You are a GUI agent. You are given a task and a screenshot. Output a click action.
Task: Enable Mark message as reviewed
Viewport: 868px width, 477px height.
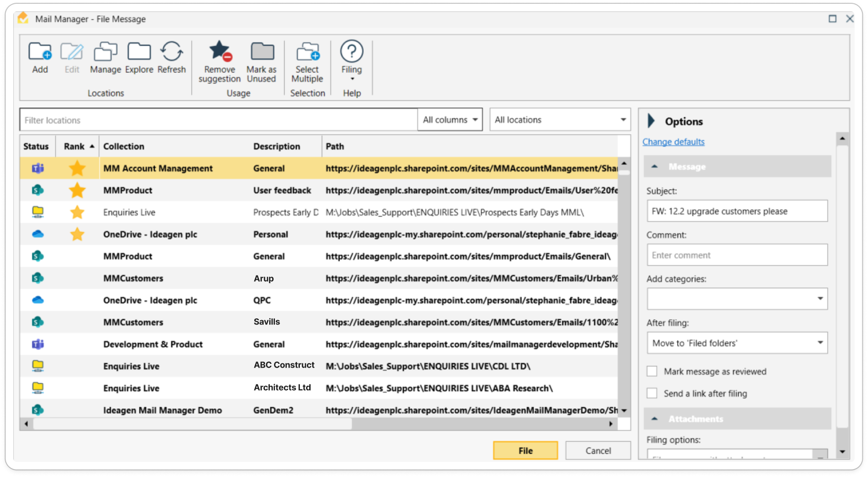pos(652,371)
